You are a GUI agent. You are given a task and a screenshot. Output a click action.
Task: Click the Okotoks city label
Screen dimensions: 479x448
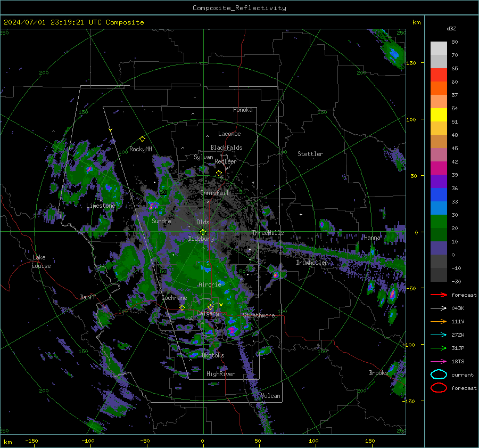(213, 355)
